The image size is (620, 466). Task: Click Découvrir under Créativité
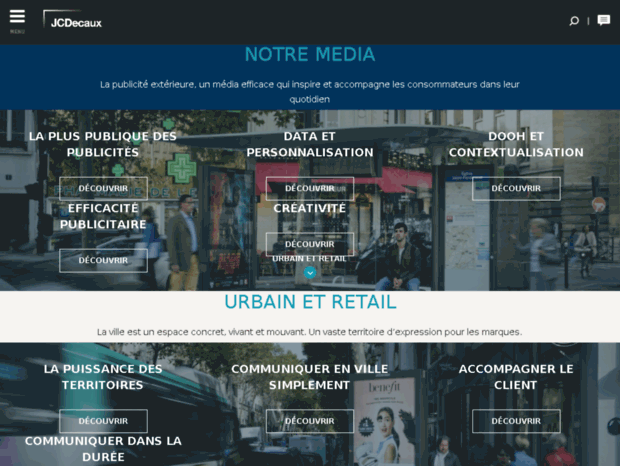[310, 244]
